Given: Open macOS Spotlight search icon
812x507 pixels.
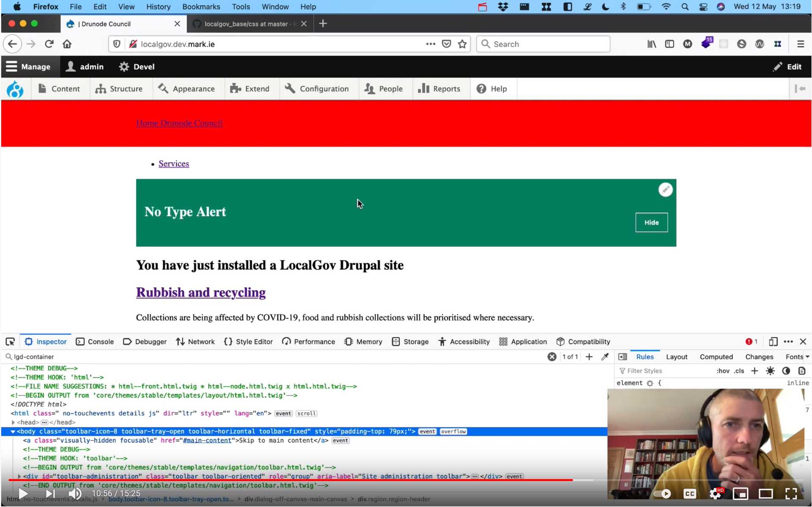Looking at the screenshot, I should 685,7.
